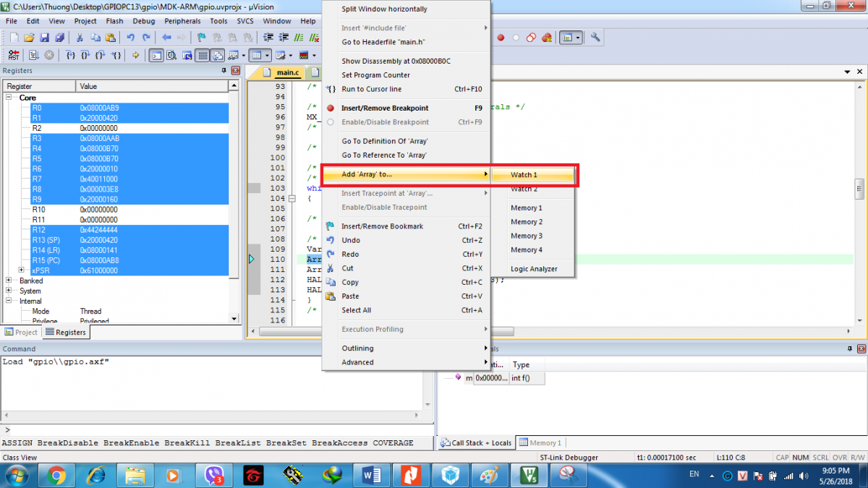Run the program with the yellow arrow icon
The image size is (868, 488).
click(x=135, y=55)
